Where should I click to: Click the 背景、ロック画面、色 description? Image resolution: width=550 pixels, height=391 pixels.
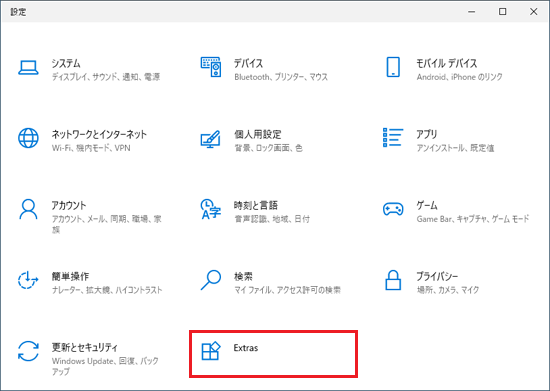tap(268, 148)
